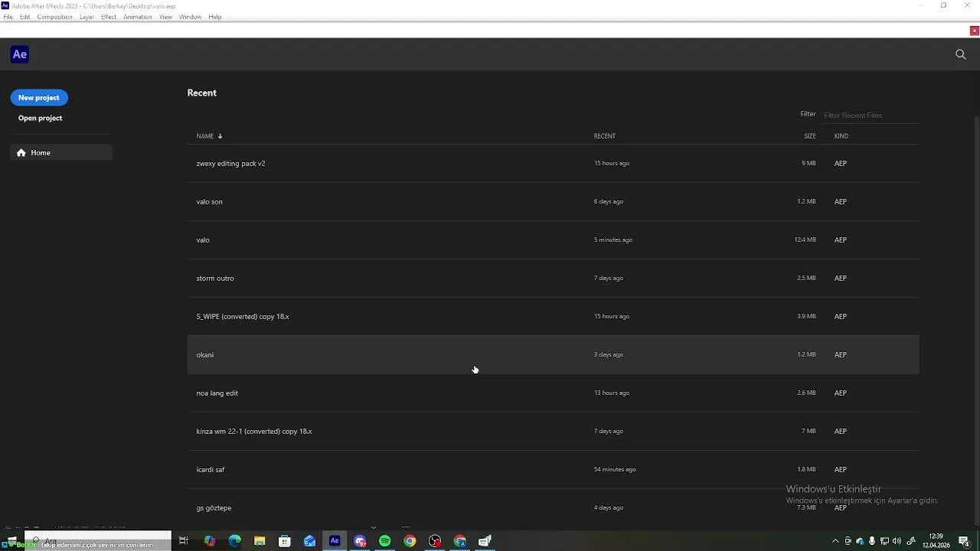Click the New project button
This screenshot has width=980, height=551.
pos(39,98)
